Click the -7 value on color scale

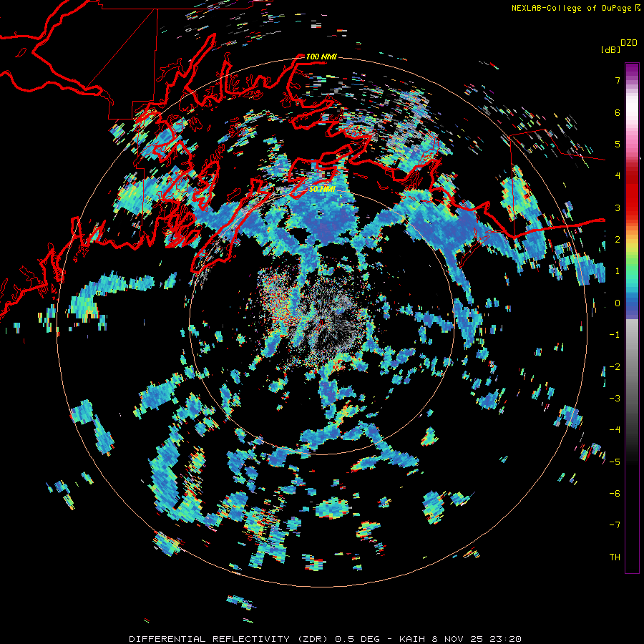click(x=615, y=525)
